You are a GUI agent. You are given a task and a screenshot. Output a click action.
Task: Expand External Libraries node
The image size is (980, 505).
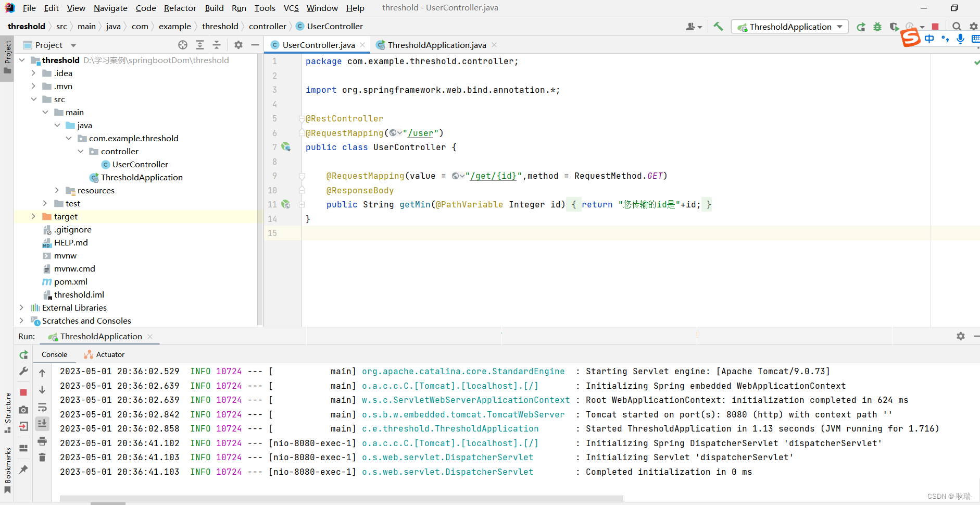click(x=22, y=307)
